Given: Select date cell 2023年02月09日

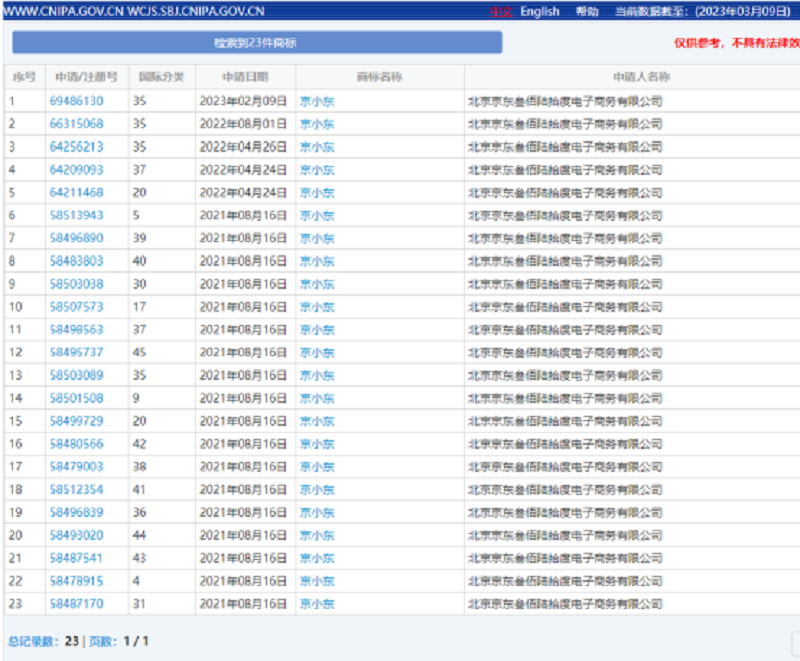Looking at the screenshot, I should pos(243,101).
